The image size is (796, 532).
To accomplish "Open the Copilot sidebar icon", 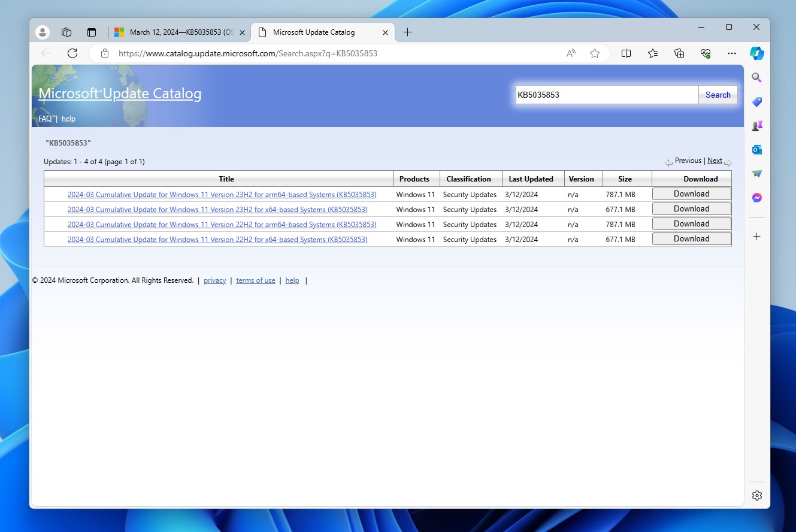I will click(756, 53).
